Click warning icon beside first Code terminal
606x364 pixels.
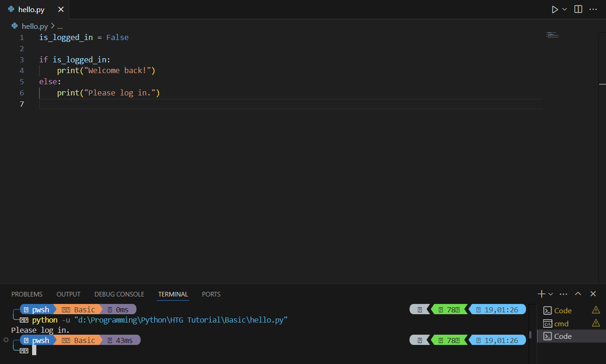pyautogui.click(x=596, y=310)
